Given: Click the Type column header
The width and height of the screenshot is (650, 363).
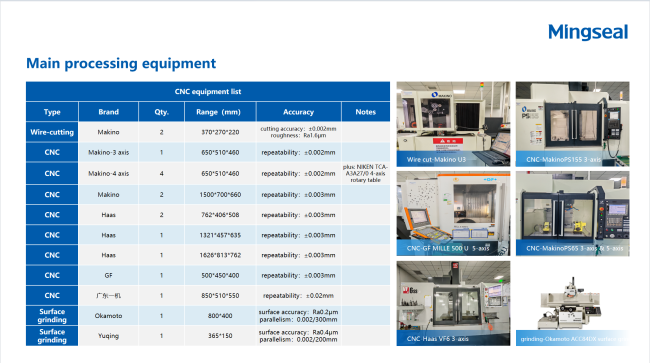Looking at the screenshot, I should click(x=52, y=112).
